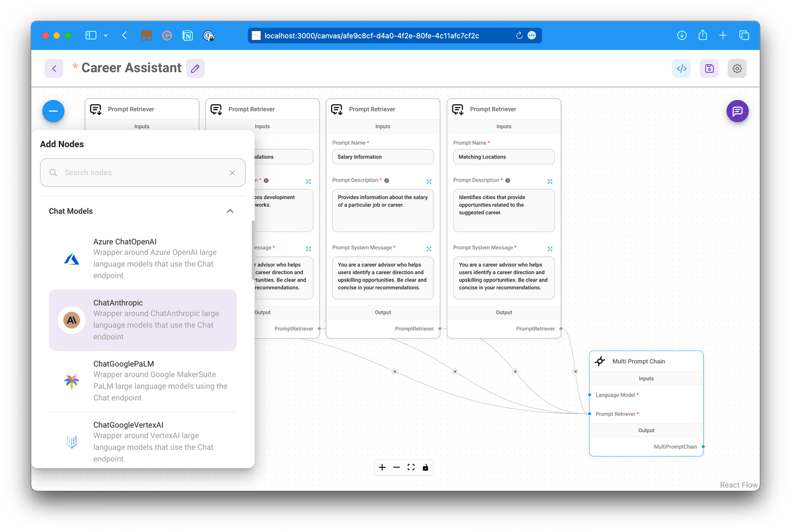Click the Multi Prompt Chain node header
This screenshot has width=791, height=532.
tap(646, 361)
